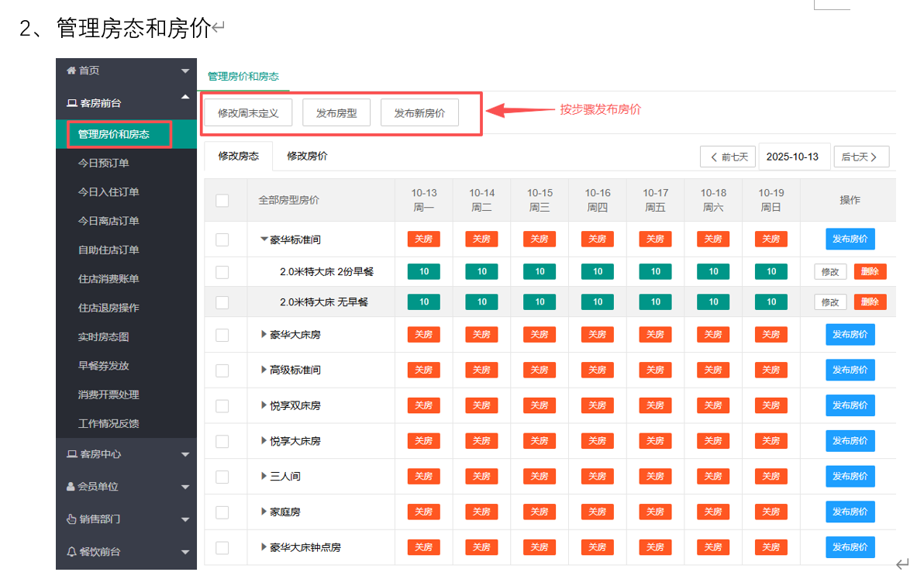Select the checkbox for 家庭房 row

(222, 512)
